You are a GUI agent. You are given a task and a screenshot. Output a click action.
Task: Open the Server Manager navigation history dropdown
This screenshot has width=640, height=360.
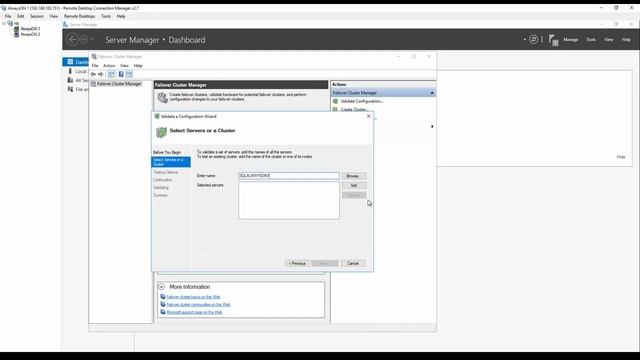click(92, 39)
